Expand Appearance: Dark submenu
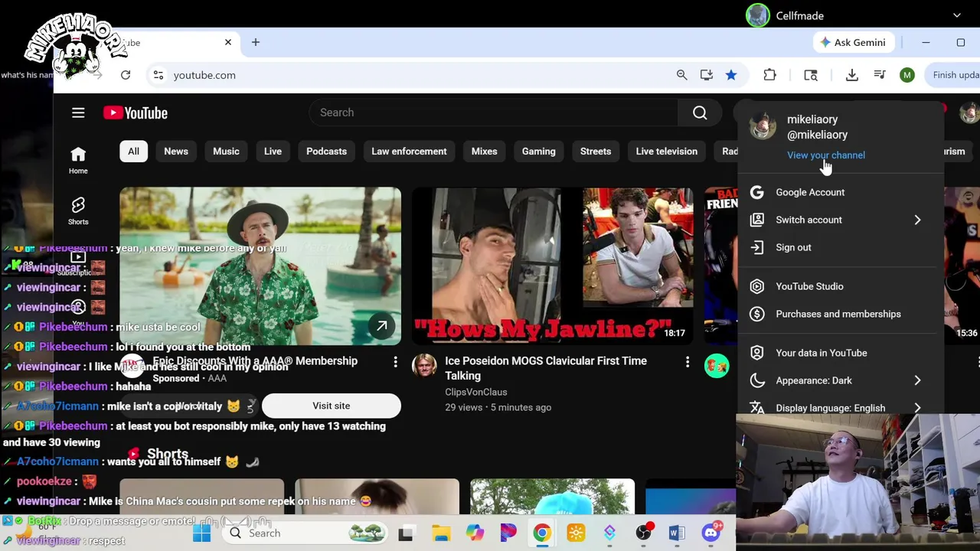Screen dimensions: 980x551 tap(840, 381)
